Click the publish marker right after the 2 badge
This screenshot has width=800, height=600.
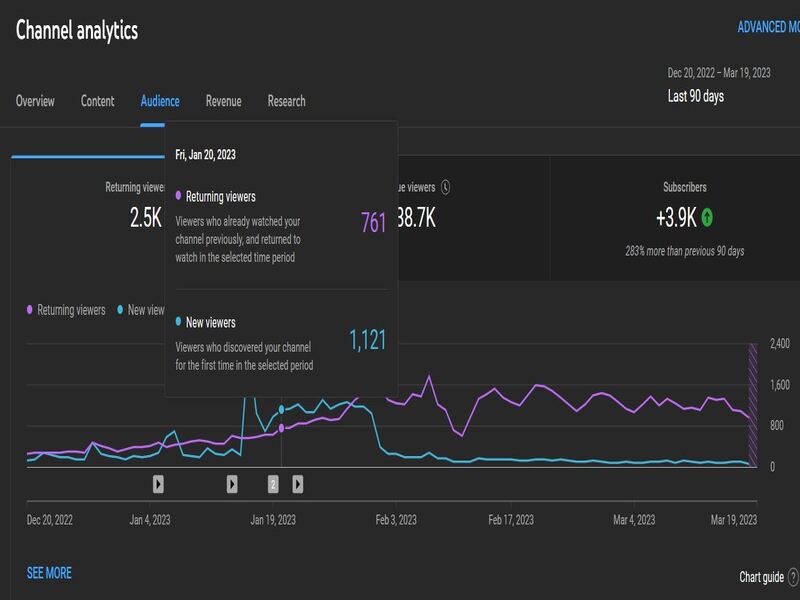pyautogui.click(x=295, y=484)
